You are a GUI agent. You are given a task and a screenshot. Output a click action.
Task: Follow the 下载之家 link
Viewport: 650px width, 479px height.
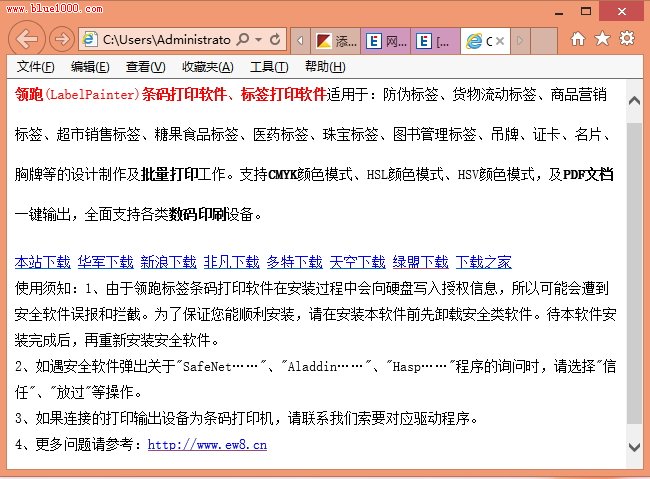tap(484, 262)
